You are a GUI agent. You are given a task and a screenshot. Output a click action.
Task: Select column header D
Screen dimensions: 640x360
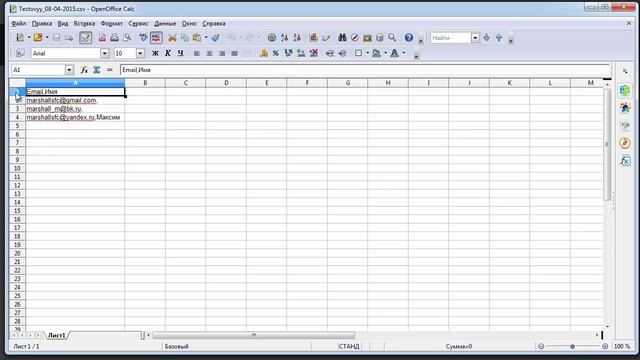click(226, 83)
